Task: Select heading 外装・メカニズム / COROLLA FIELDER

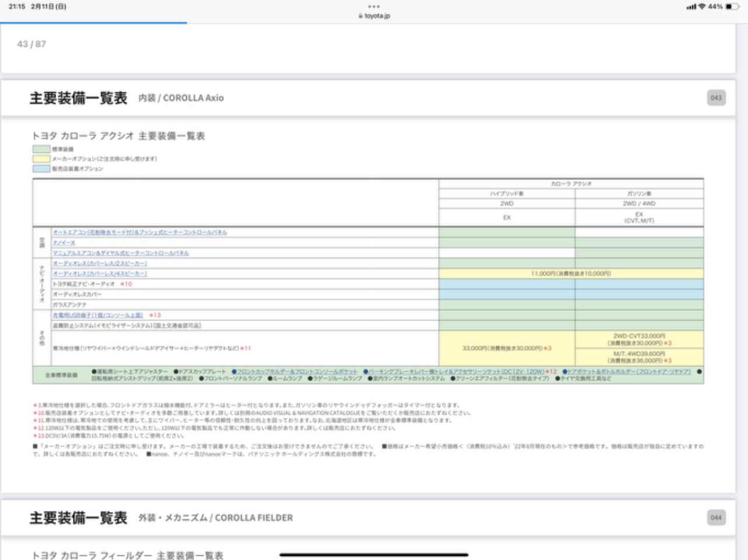Action: 216,517
